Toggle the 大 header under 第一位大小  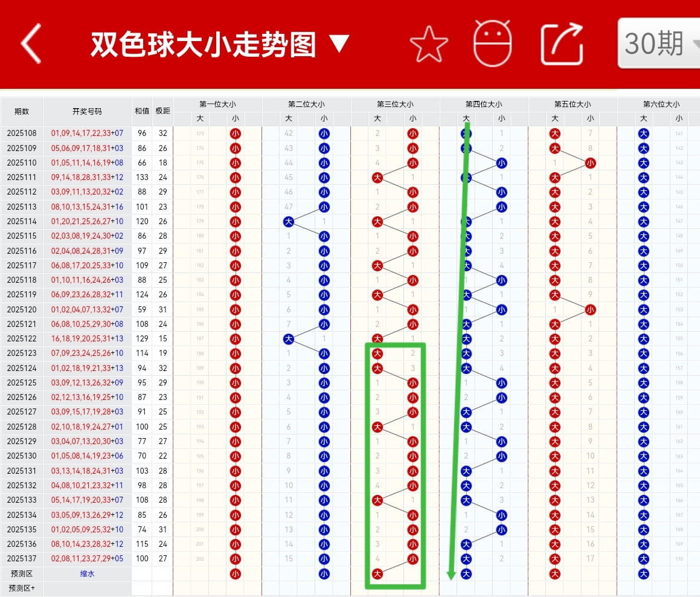pos(200,118)
